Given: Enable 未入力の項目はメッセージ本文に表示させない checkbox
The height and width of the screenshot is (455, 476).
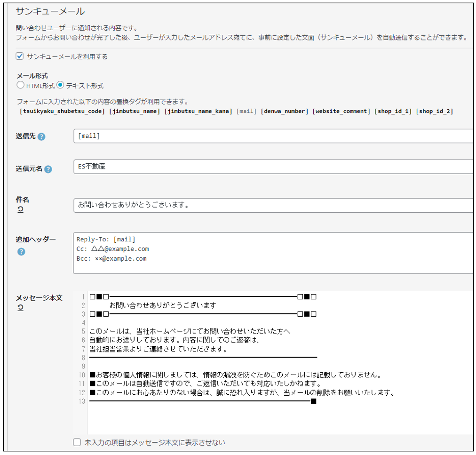Looking at the screenshot, I should [x=77, y=442].
